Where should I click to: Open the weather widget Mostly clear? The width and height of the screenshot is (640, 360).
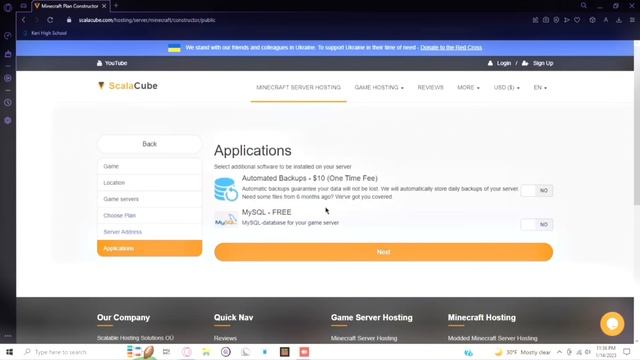click(x=522, y=352)
